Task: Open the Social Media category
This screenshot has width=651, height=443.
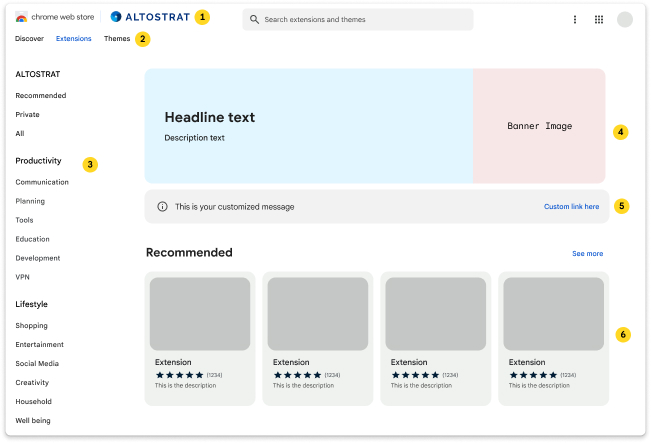Action: 37,364
